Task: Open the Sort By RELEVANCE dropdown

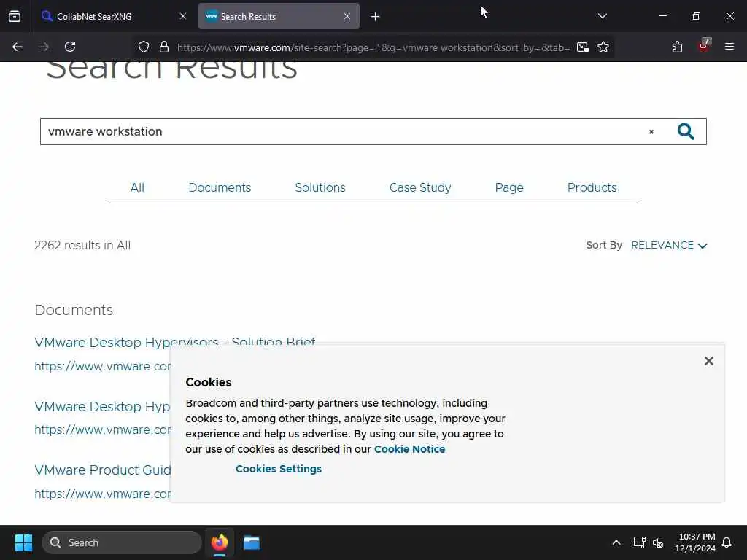Action: click(x=669, y=245)
